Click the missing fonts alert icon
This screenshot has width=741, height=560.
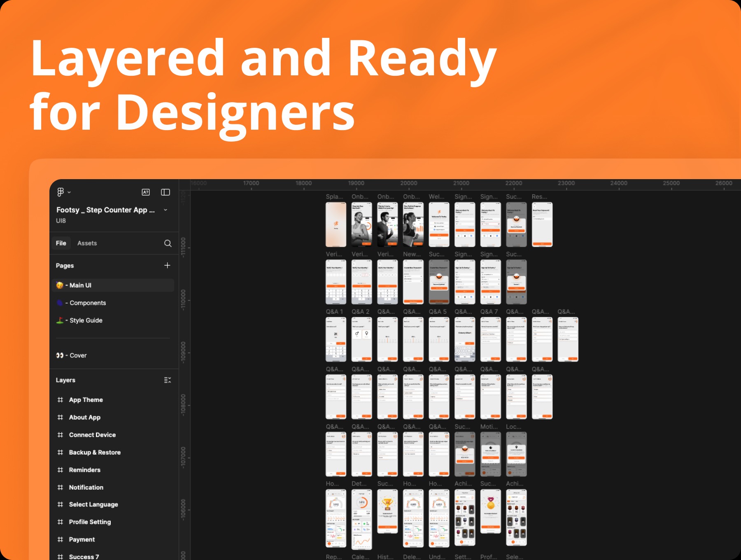145,192
